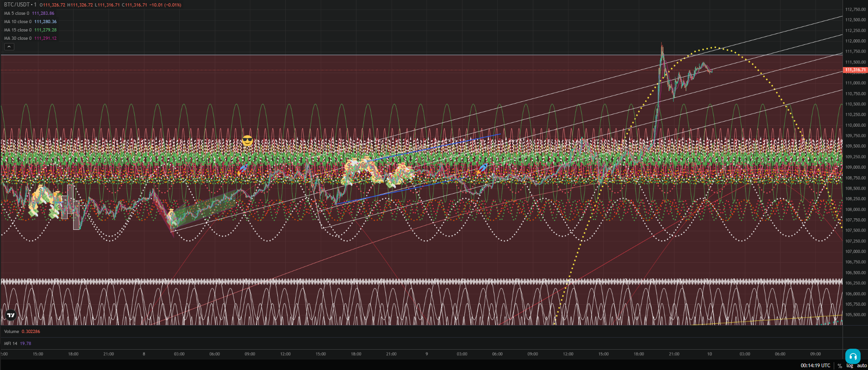Select the MA 5 close indicator legend

[17, 13]
